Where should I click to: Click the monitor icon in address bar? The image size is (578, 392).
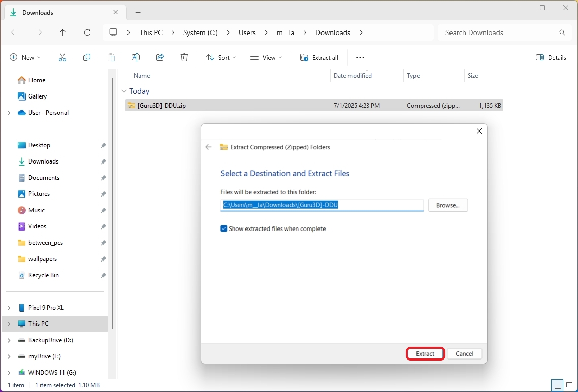click(x=113, y=32)
